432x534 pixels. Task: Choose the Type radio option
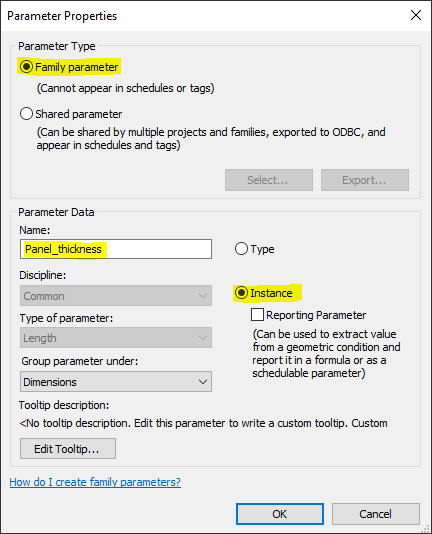click(241, 249)
